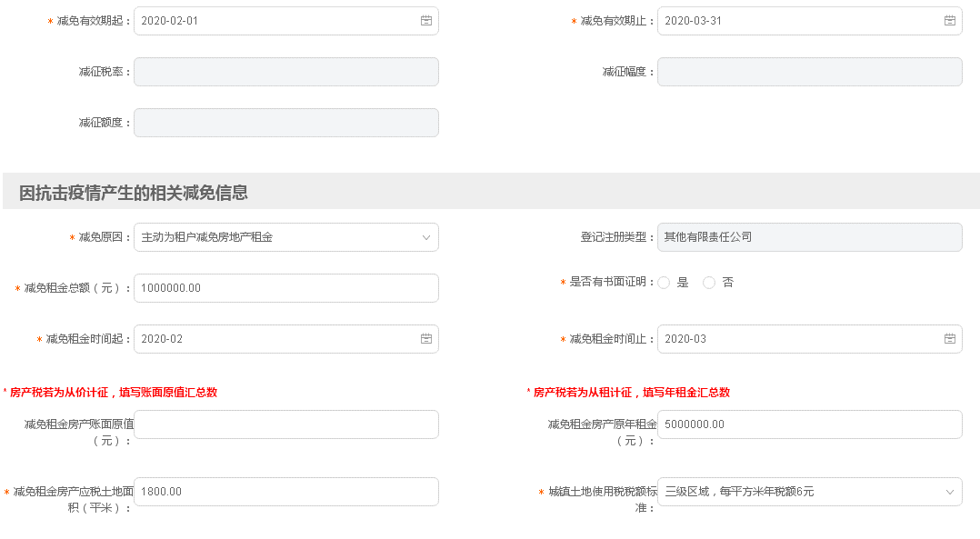Click the disabled 减征额度 field

pos(285,123)
